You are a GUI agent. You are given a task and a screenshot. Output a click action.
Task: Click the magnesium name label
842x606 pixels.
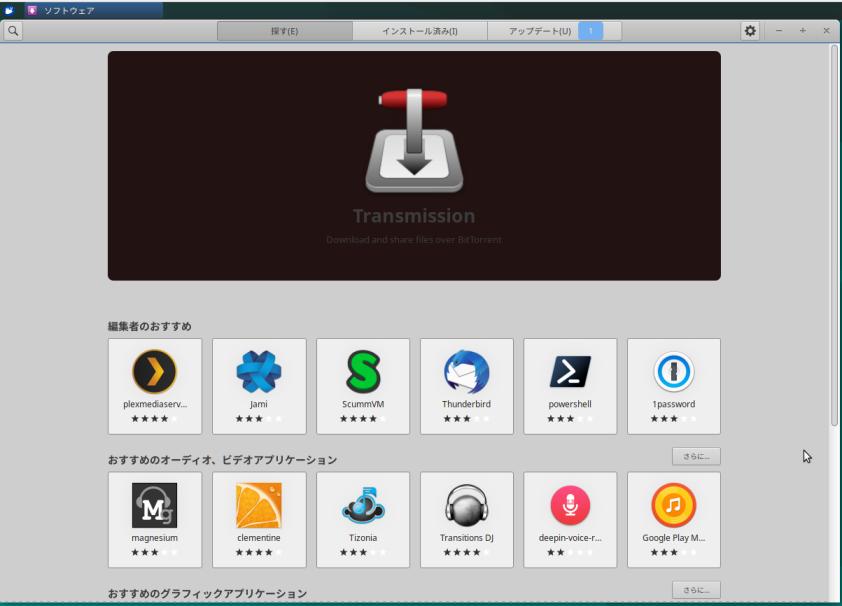click(155, 538)
